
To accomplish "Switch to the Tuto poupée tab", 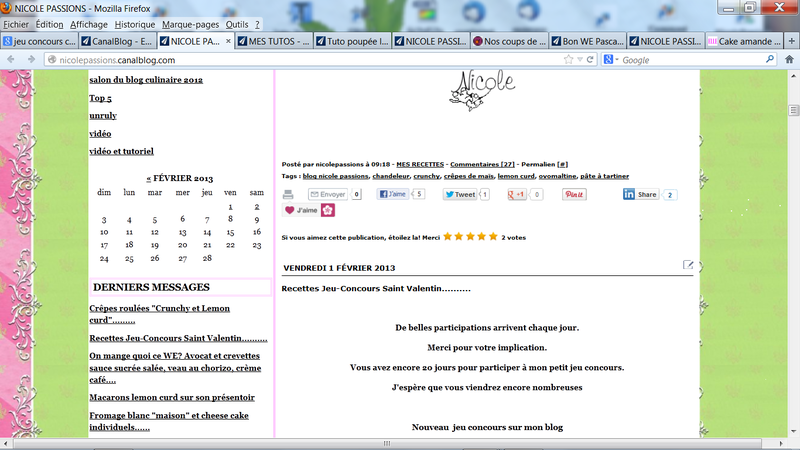I will click(353, 41).
